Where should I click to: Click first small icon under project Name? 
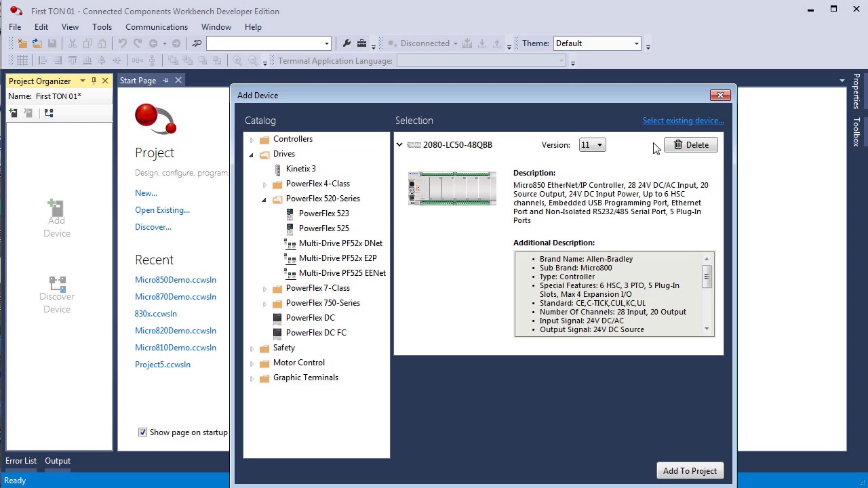13,113
